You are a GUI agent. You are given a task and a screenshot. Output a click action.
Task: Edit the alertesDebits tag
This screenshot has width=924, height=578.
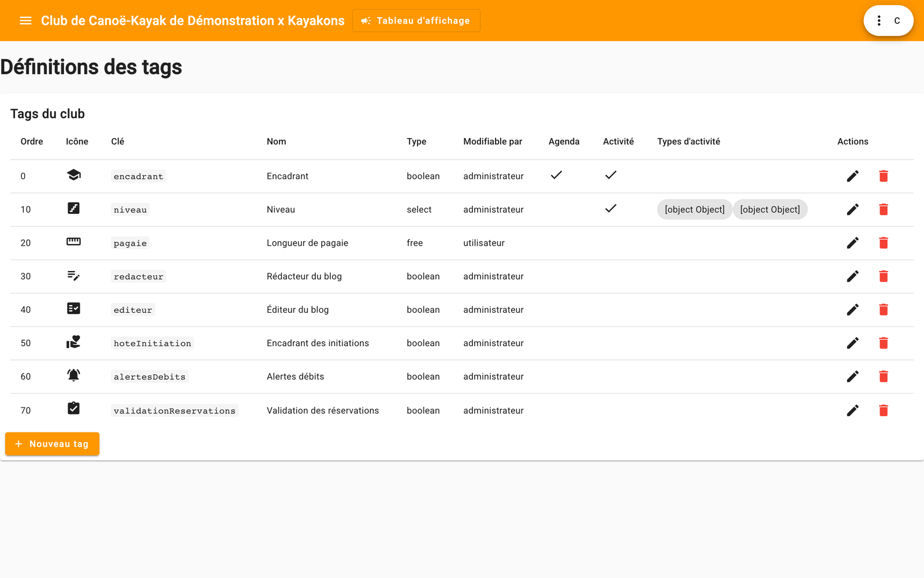[852, 377]
